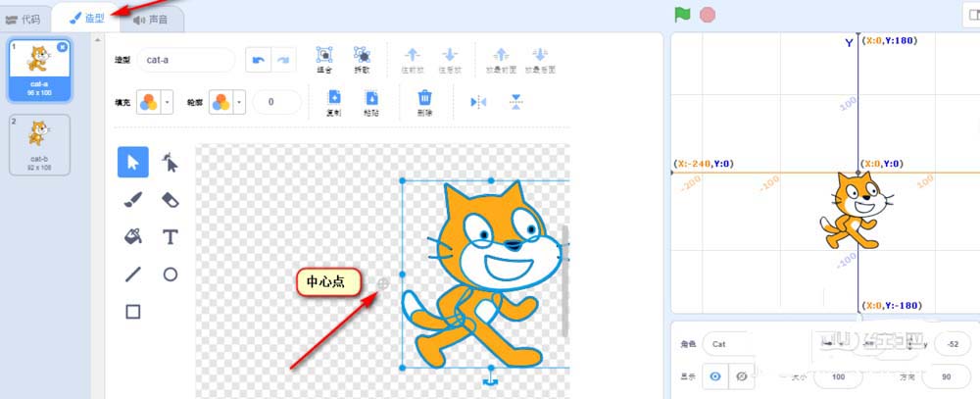Click the y position field -52
980x399 pixels.
[x=954, y=343]
